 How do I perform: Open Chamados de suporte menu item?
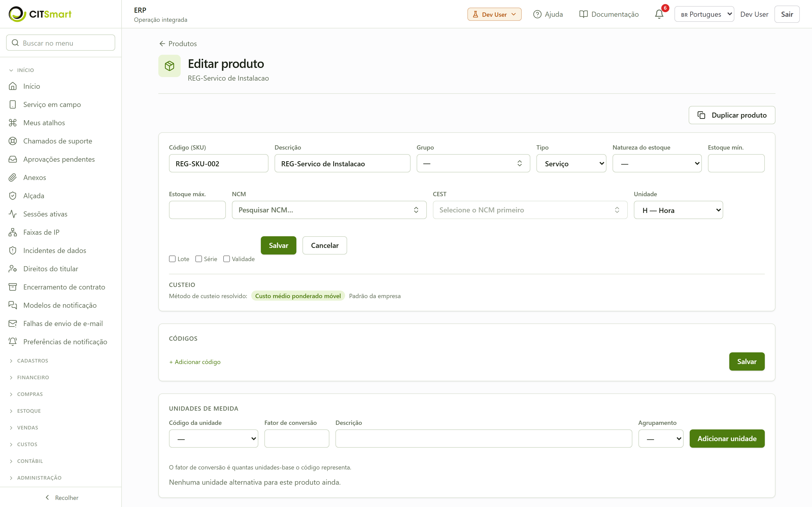pos(57,141)
